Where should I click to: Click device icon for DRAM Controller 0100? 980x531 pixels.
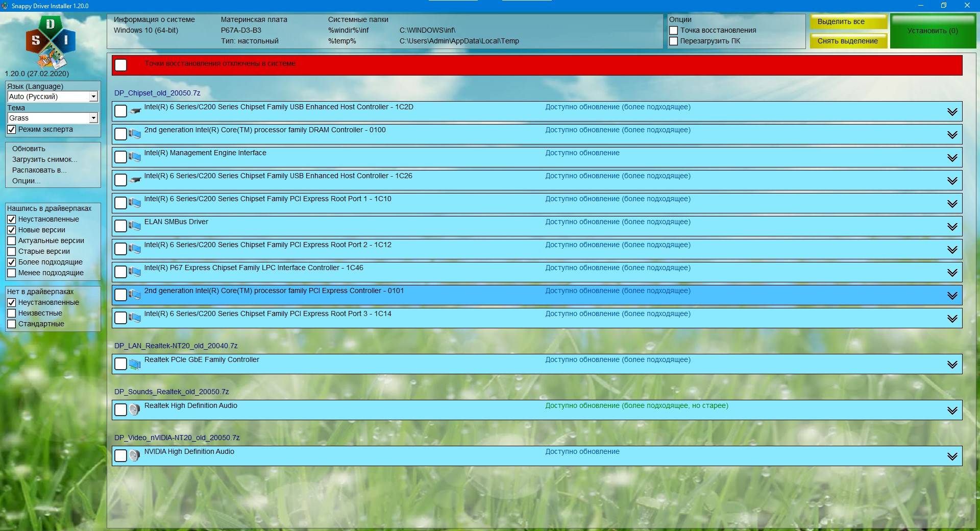click(135, 134)
